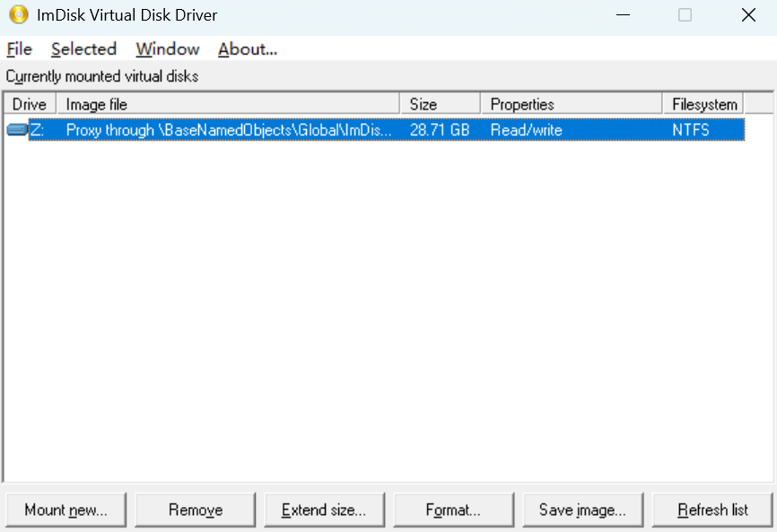777x532 pixels.
Task: Open the Window menu
Action: [168, 49]
